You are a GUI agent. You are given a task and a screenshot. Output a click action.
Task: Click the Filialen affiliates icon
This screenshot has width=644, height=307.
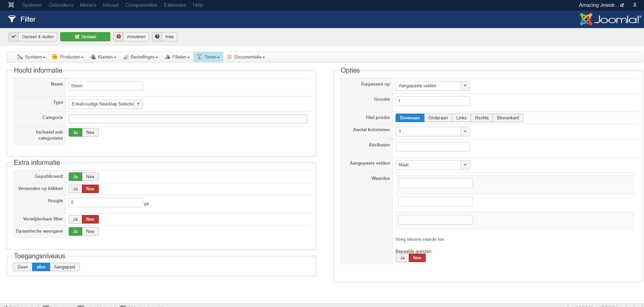(x=168, y=57)
